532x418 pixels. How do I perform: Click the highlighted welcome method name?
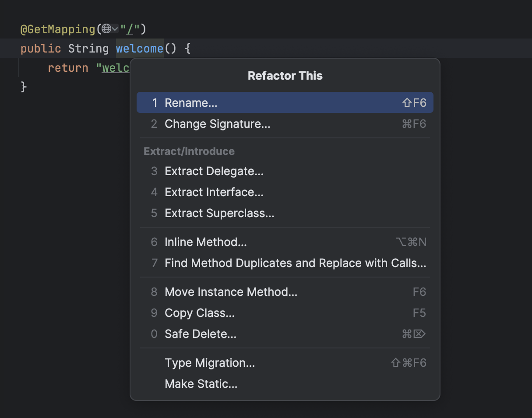coord(139,48)
